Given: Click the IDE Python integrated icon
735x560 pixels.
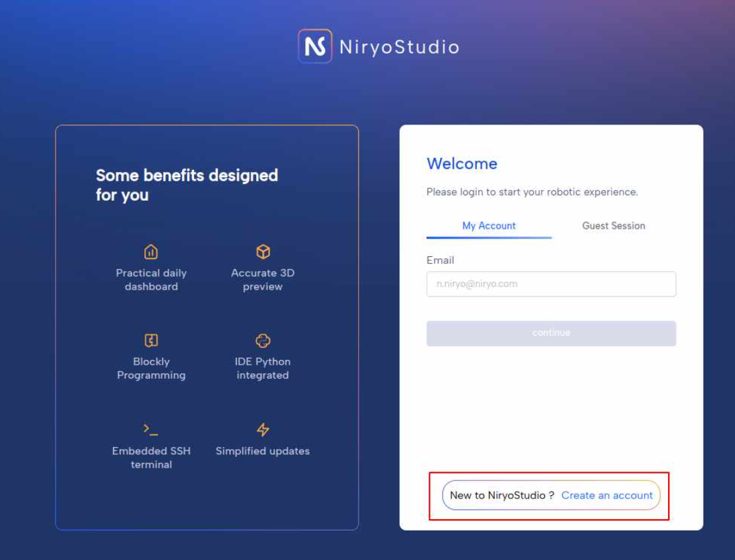Looking at the screenshot, I should point(263,341).
